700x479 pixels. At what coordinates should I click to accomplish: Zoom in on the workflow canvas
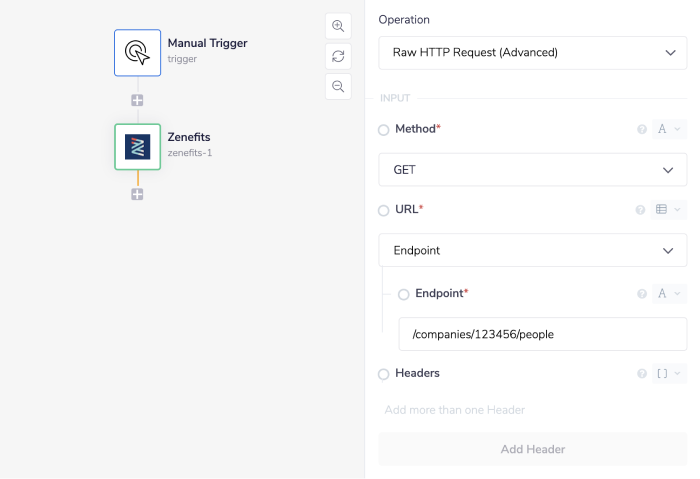338,26
